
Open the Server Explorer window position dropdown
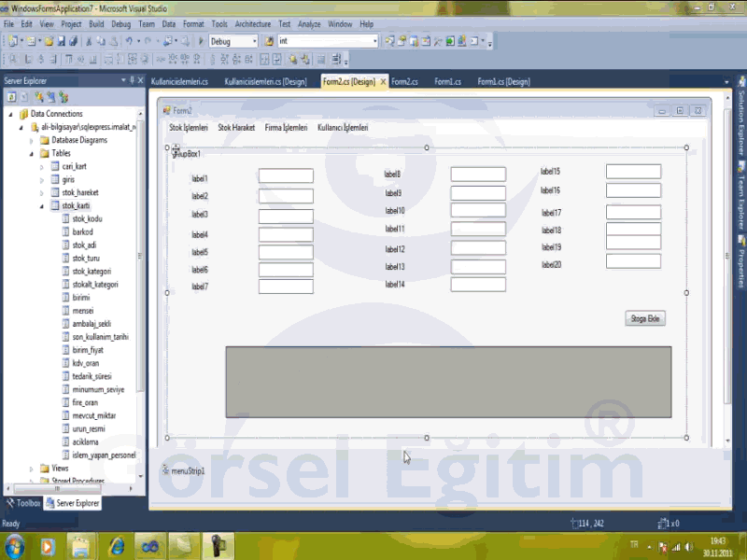coord(123,80)
